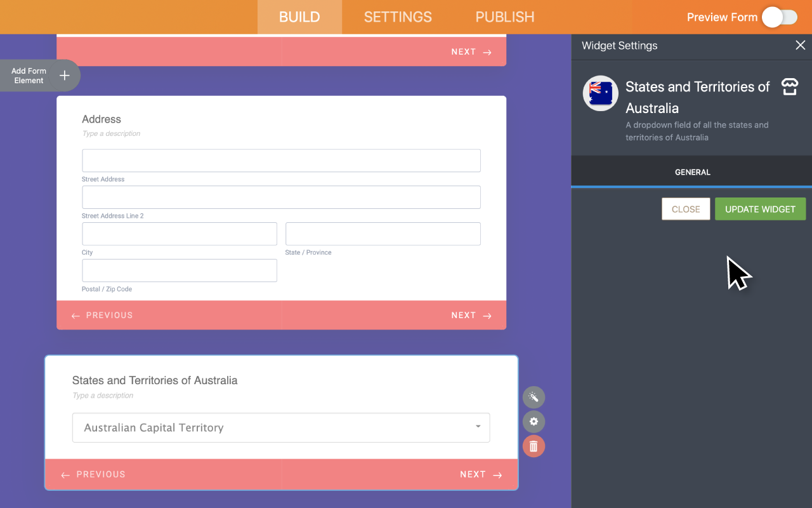Select the BUILD tab

pos(299,17)
